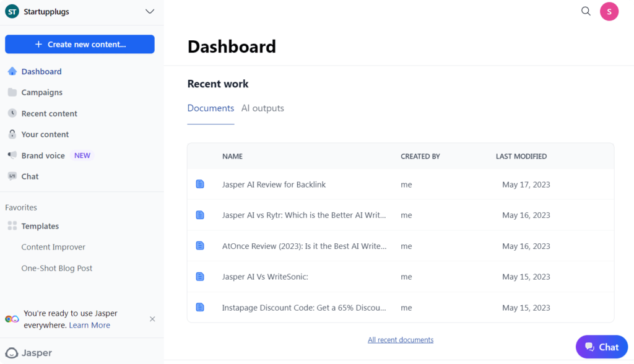The width and height of the screenshot is (634, 364).
Task: Dismiss the Jasper everywhere notice
Action: (x=152, y=319)
